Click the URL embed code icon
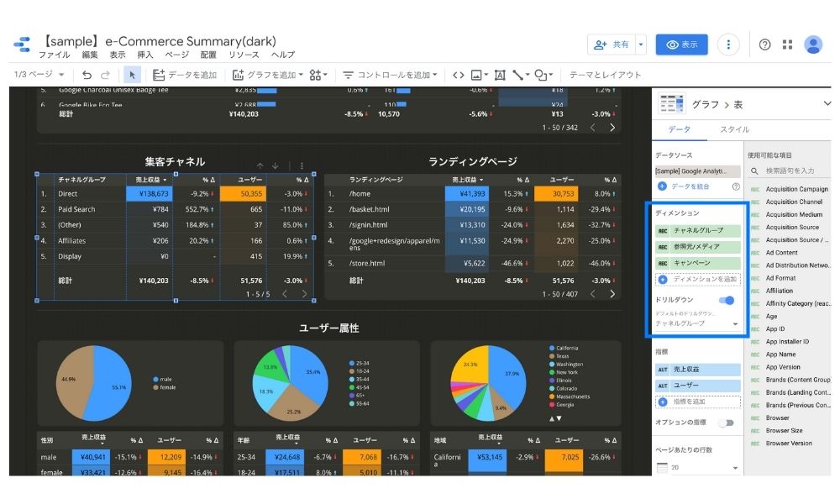840x504 pixels. click(458, 75)
